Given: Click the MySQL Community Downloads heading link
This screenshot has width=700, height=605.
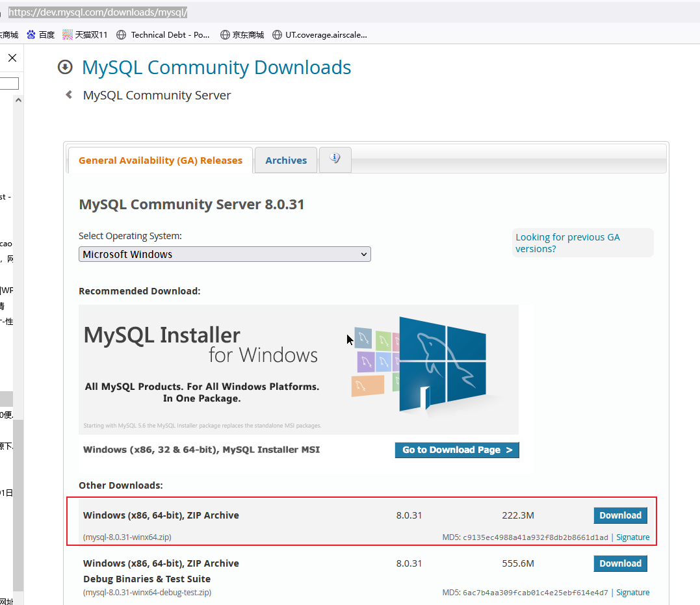Looking at the screenshot, I should (x=216, y=68).
